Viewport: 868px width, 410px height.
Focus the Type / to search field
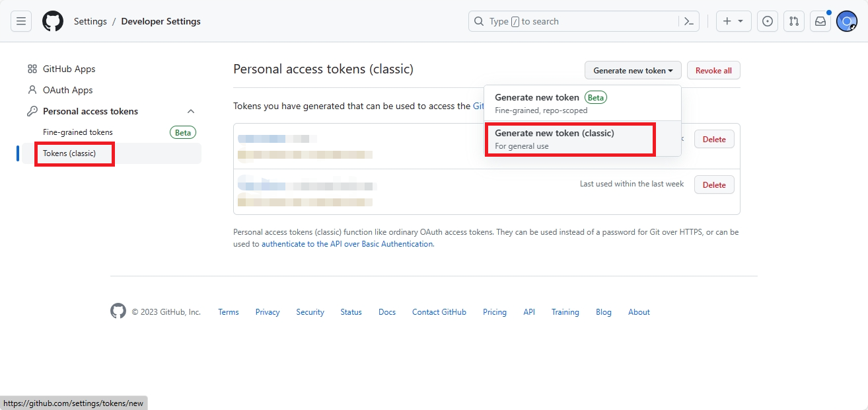pyautogui.click(x=581, y=21)
